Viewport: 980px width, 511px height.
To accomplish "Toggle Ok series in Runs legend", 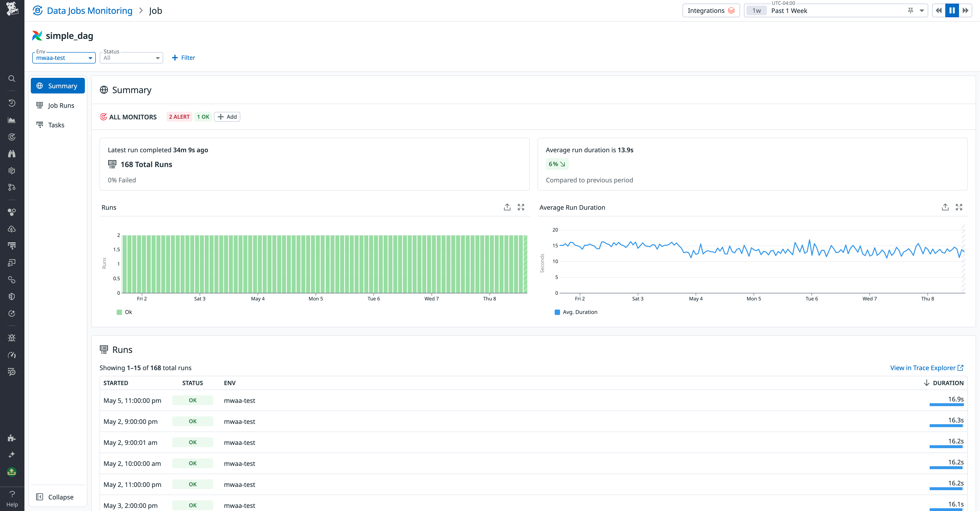I will pyautogui.click(x=124, y=312).
